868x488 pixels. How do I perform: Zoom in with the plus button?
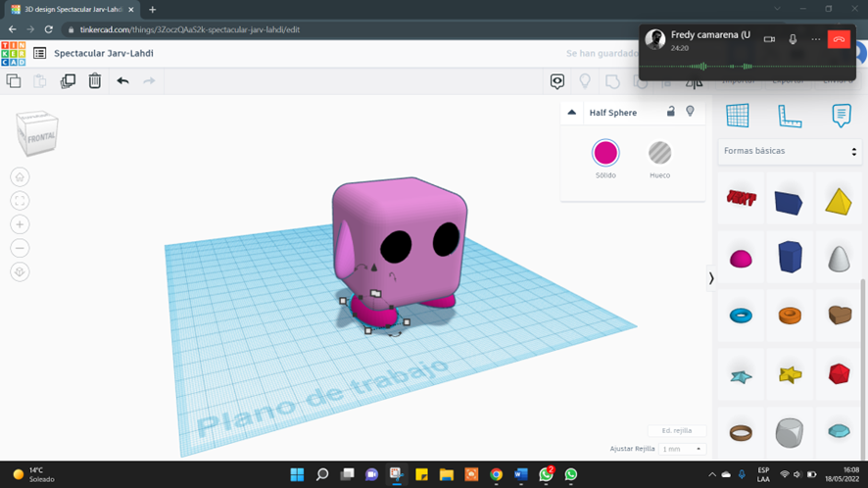point(20,224)
